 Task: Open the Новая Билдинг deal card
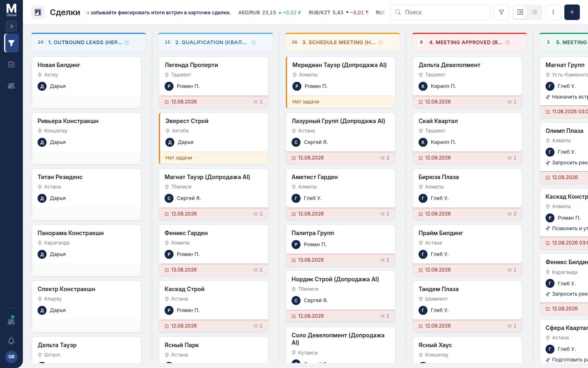[87, 82]
